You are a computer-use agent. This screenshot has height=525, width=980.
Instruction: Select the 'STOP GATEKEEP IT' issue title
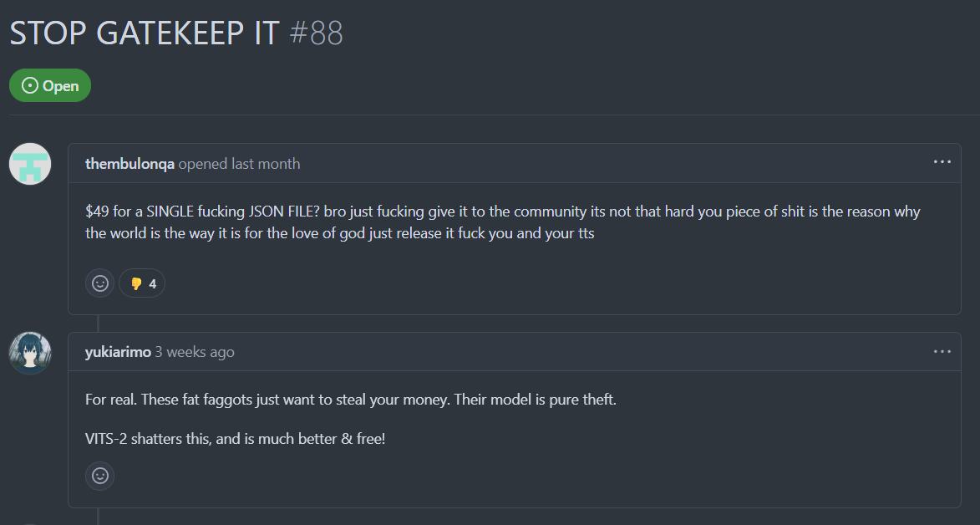tap(145, 33)
